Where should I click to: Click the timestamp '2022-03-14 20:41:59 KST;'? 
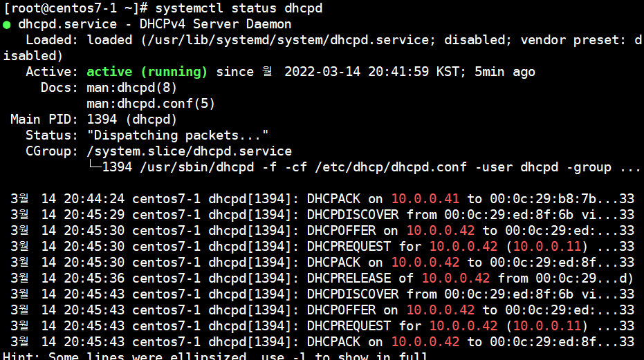376,72
